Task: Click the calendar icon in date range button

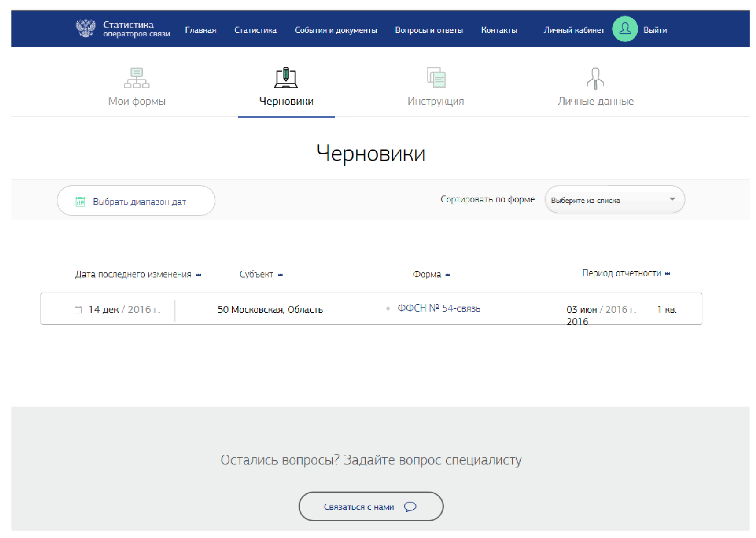Action: pos(80,201)
